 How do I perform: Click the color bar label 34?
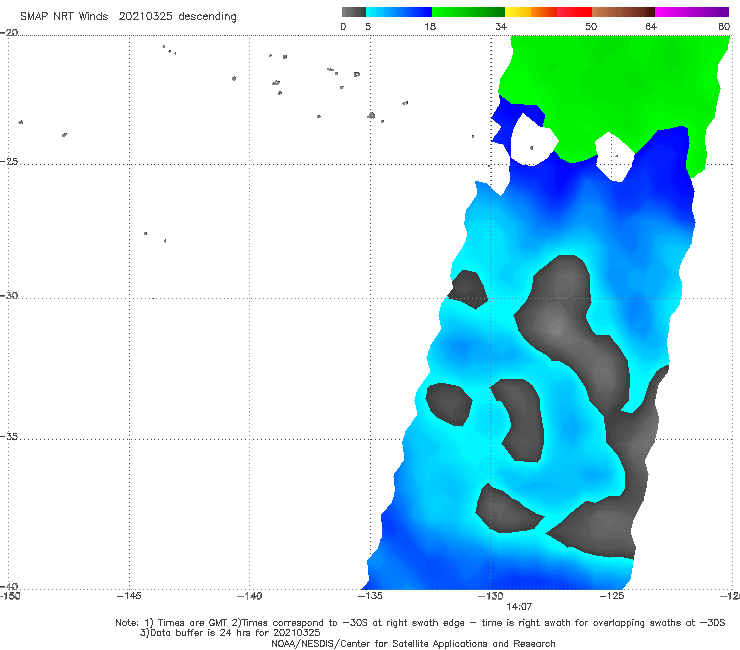click(501, 26)
